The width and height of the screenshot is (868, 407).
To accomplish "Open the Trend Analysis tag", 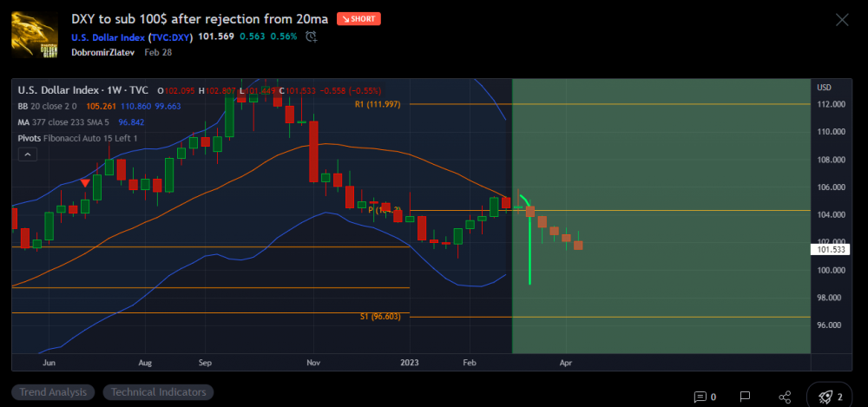I will pyautogui.click(x=53, y=392).
